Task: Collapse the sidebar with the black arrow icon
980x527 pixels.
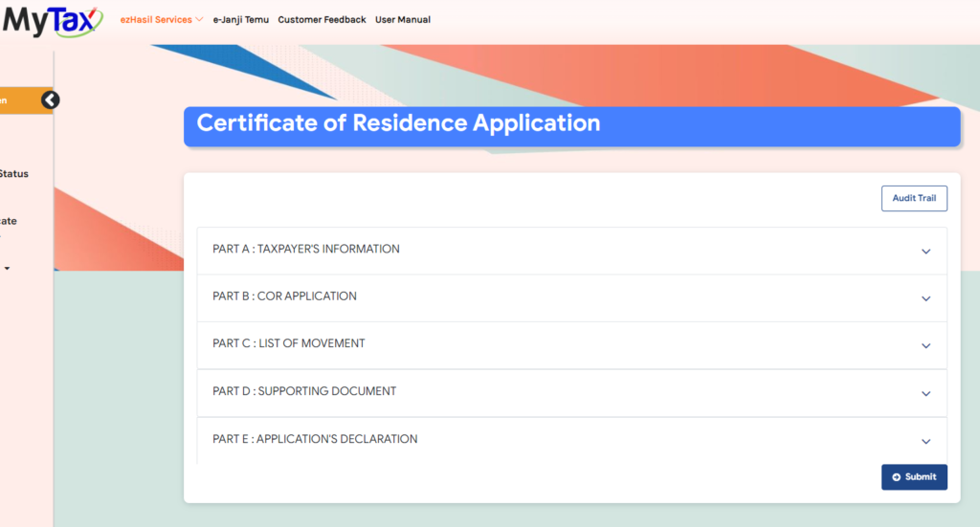Action: coord(51,99)
